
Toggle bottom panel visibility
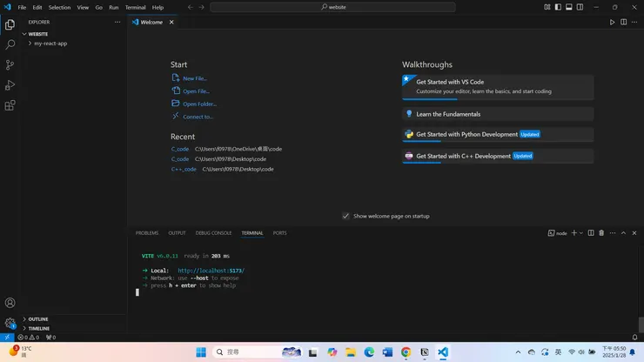(x=569, y=7)
